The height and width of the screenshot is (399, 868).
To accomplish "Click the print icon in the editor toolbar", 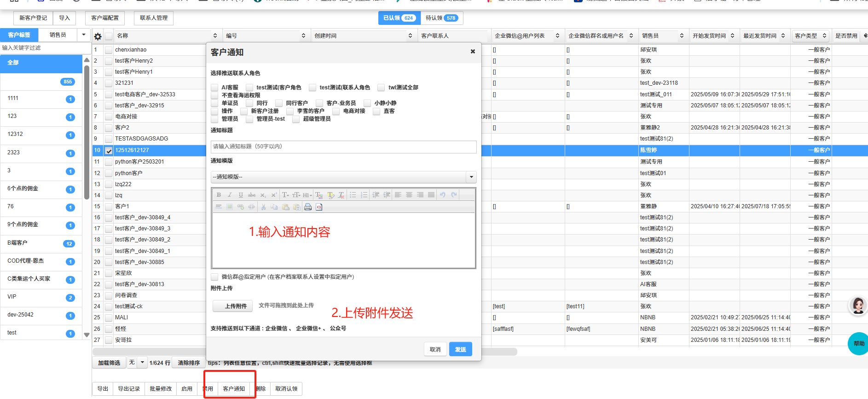I will (308, 207).
